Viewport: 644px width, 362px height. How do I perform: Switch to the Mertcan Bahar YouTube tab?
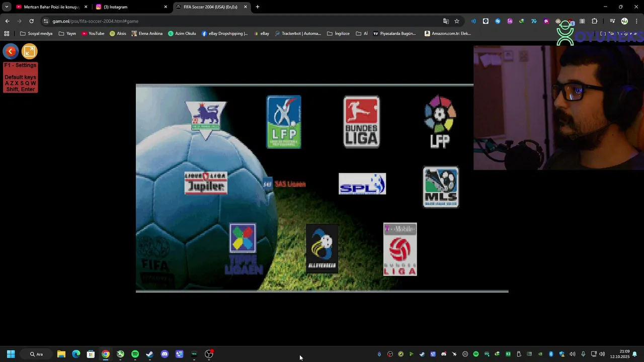51,7
